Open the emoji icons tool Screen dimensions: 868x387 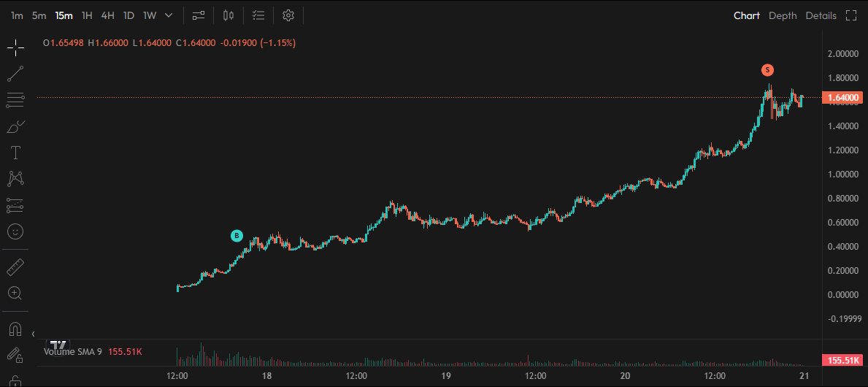coord(15,231)
